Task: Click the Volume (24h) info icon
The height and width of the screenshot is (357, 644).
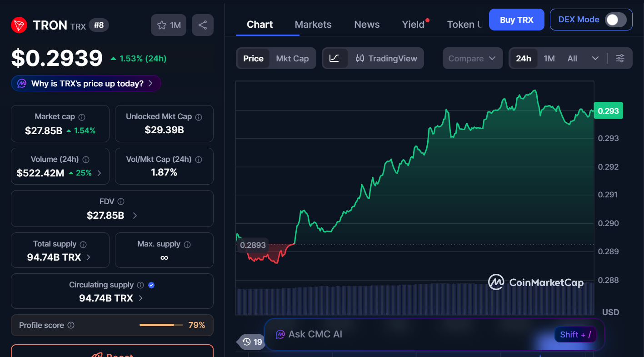Action: pyautogui.click(x=86, y=160)
